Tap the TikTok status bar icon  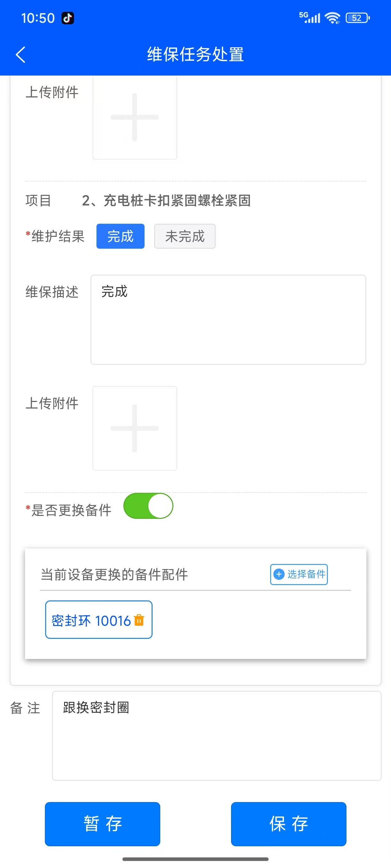pyautogui.click(x=68, y=18)
